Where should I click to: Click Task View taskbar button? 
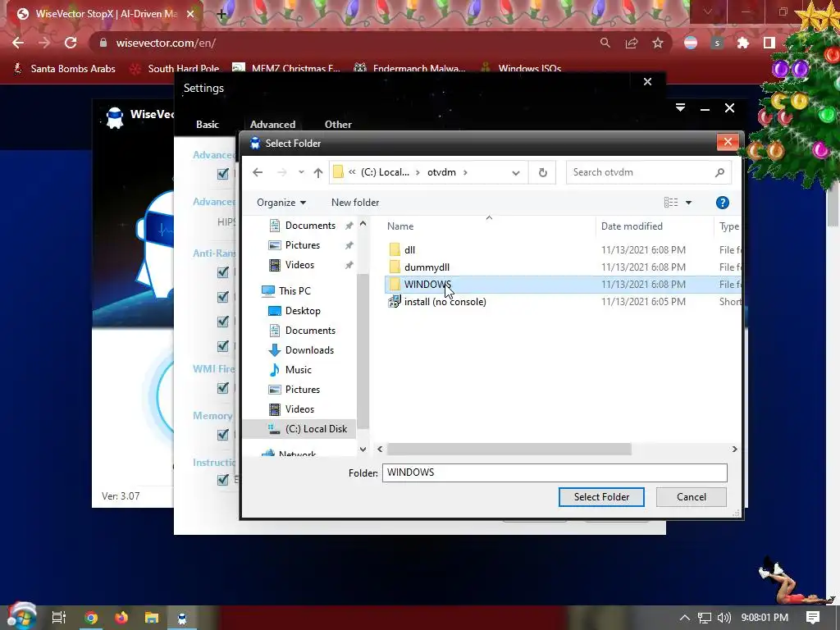tap(59, 618)
